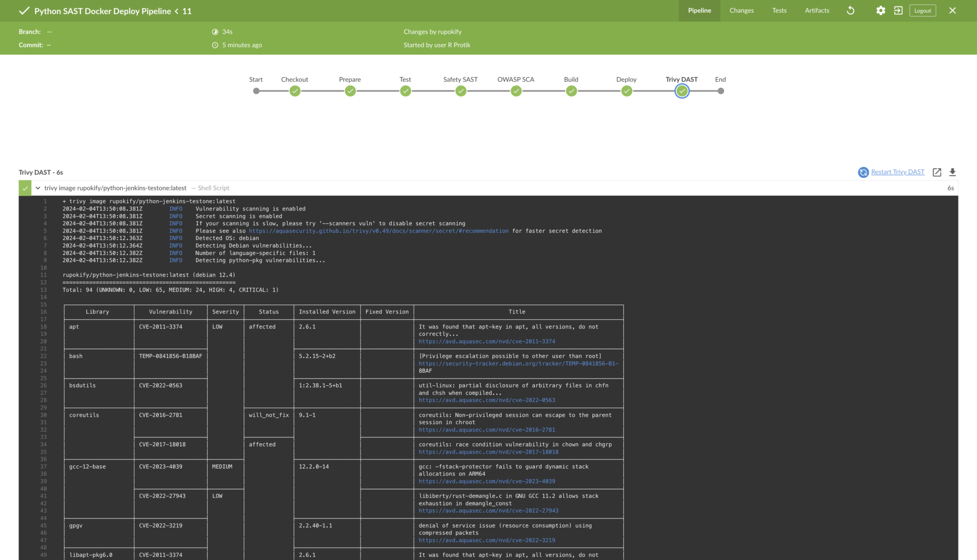Open the log in a new window

click(x=936, y=172)
